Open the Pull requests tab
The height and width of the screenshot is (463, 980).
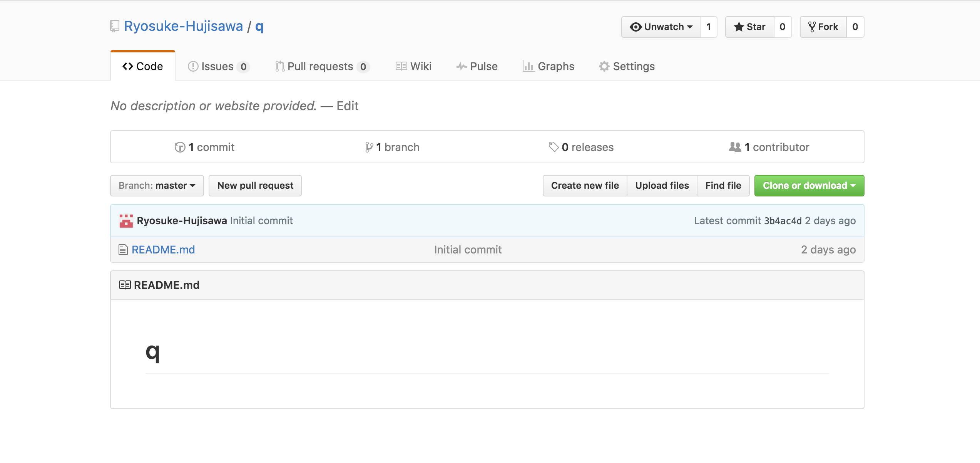[x=322, y=66]
